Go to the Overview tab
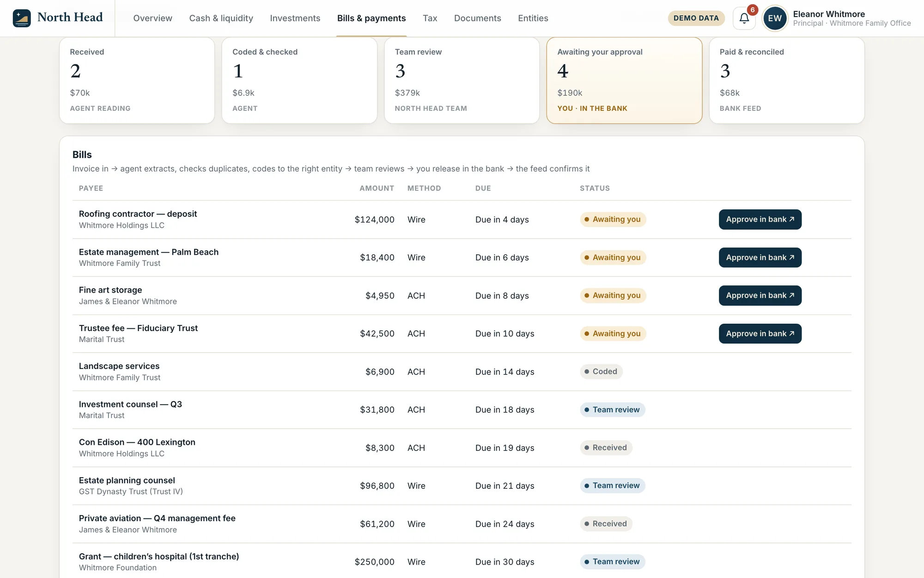This screenshot has width=924, height=578. click(x=152, y=18)
